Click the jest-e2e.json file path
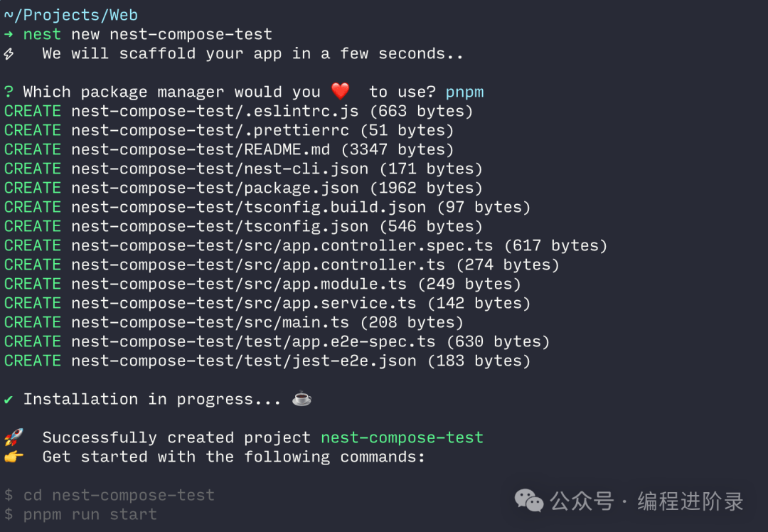 [x=244, y=361]
